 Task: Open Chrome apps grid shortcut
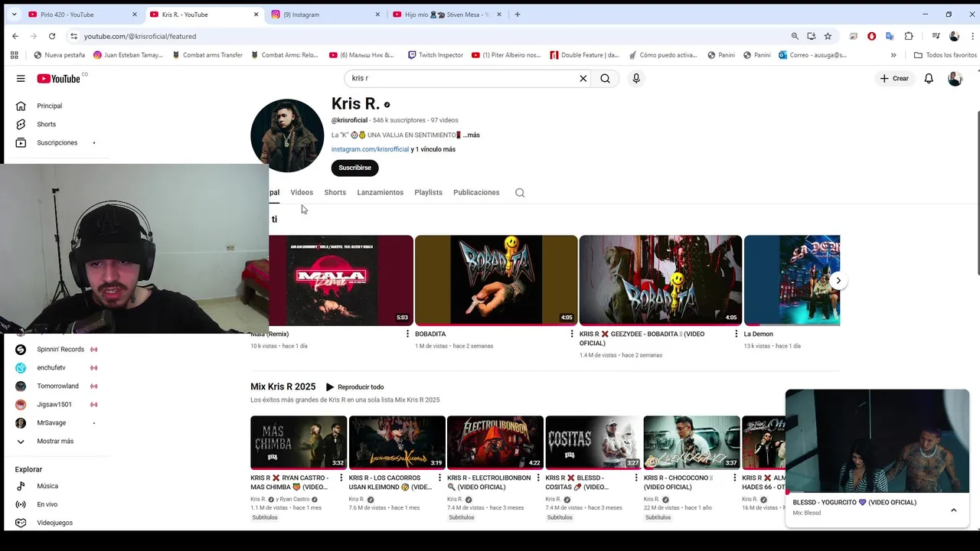pyautogui.click(x=14, y=55)
